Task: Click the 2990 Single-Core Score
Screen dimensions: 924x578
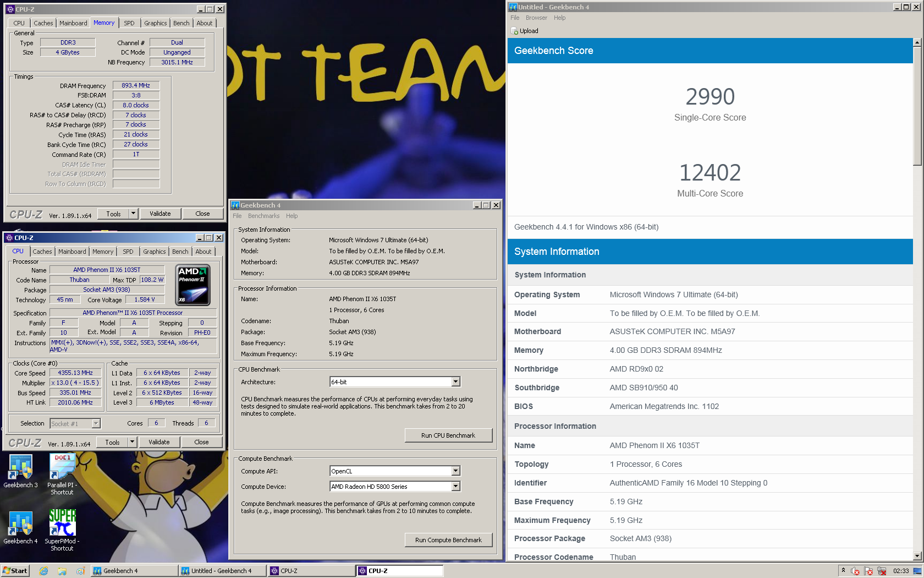Action: point(710,97)
